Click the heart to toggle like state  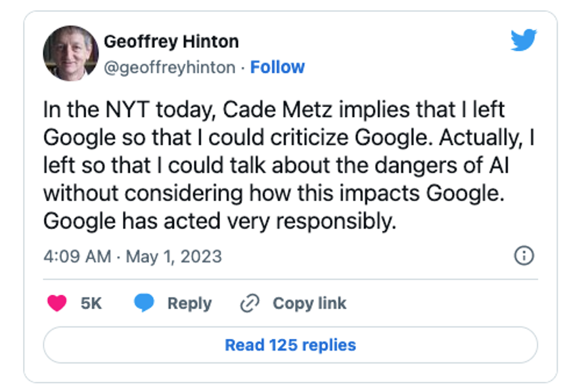[x=58, y=303]
